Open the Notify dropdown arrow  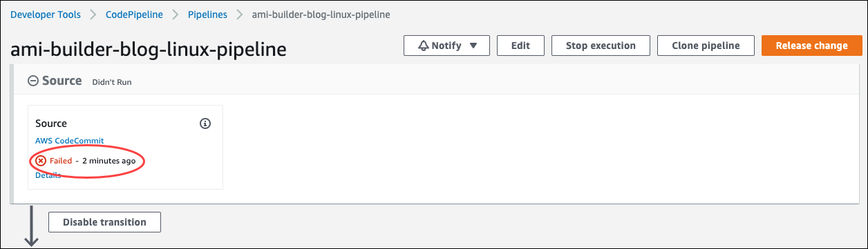click(x=473, y=46)
